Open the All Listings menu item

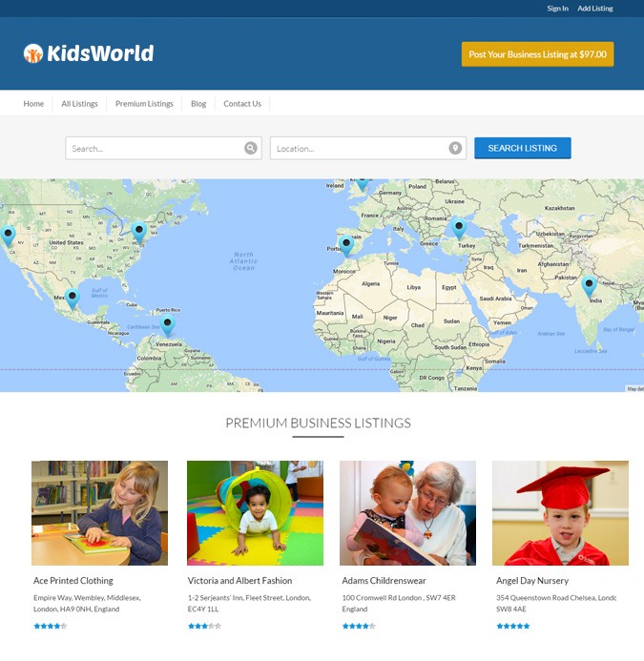(x=79, y=104)
